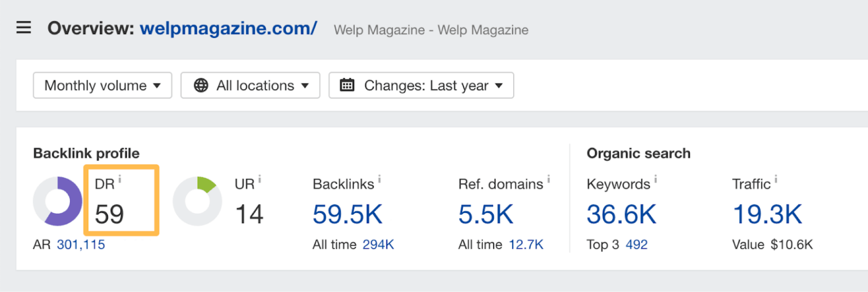Image resolution: width=868 pixels, height=292 pixels.
Task: Click the AR 301,115 rank link
Action: pyautogui.click(x=81, y=244)
